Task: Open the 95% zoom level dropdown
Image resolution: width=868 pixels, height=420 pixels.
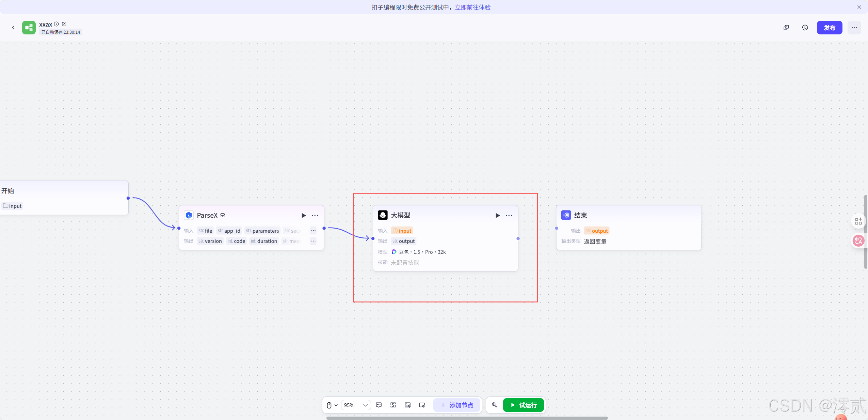Action: [x=355, y=405]
